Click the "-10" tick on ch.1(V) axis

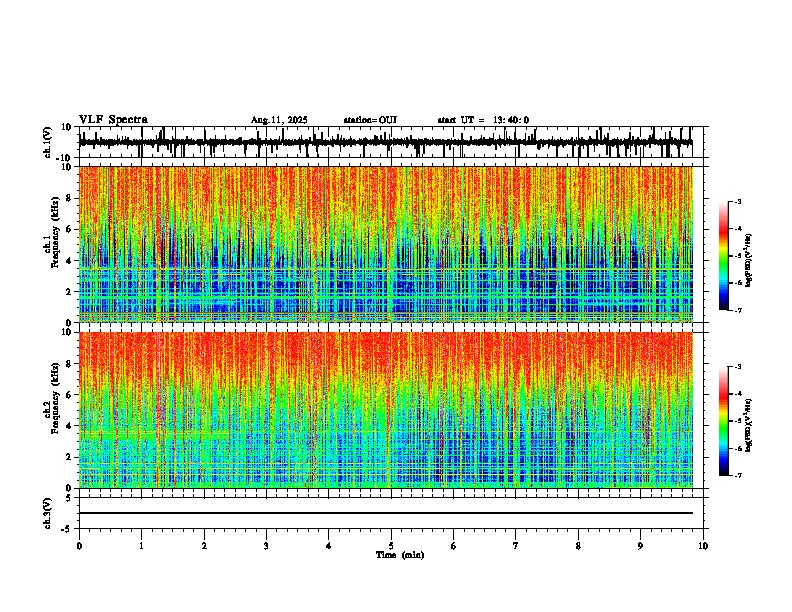pos(65,158)
